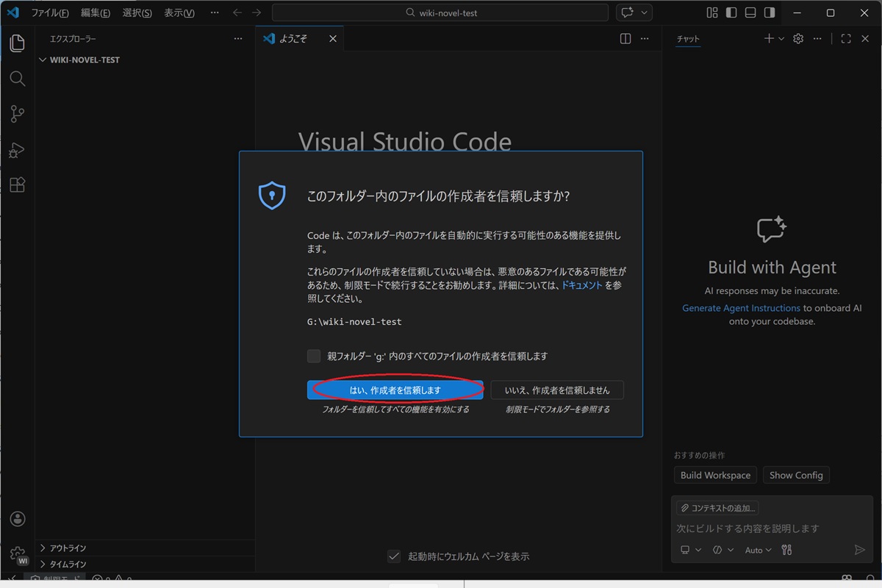Screen dimensions: 882x588
Task: Open the Extensions view icon
Action: 18,185
